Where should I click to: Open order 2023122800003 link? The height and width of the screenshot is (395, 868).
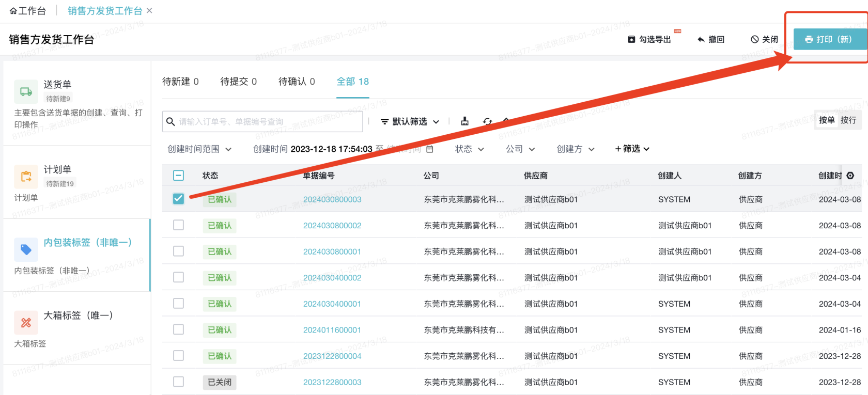click(332, 382)
